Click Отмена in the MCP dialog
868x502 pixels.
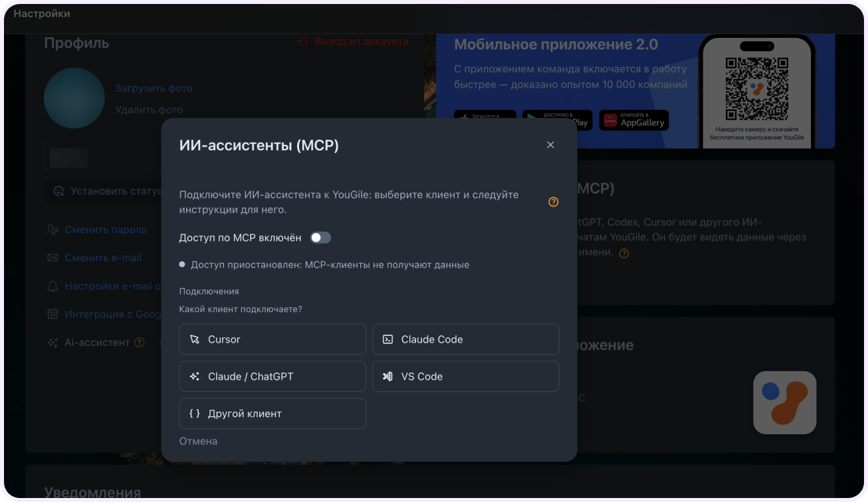tap(198, 441)
